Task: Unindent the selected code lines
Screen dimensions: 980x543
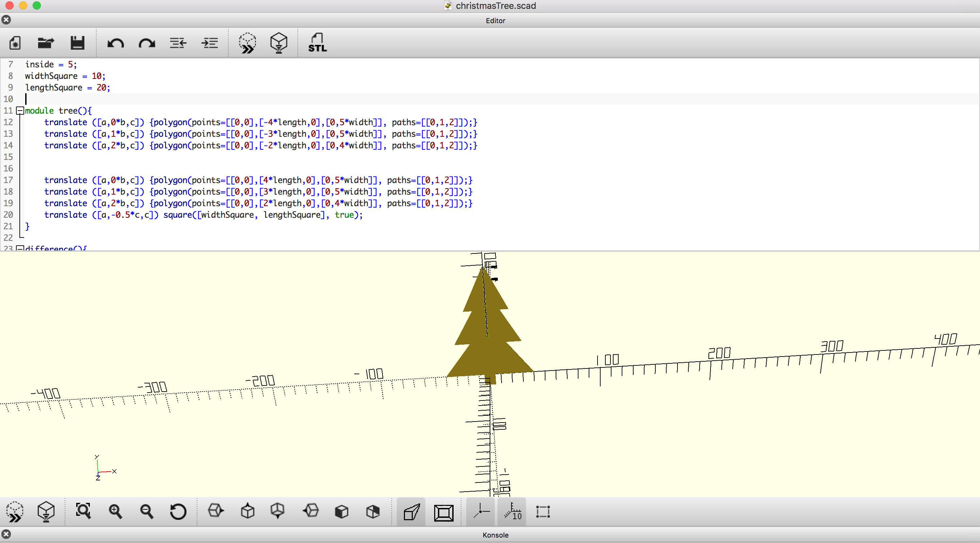Action: coord(178,43)
